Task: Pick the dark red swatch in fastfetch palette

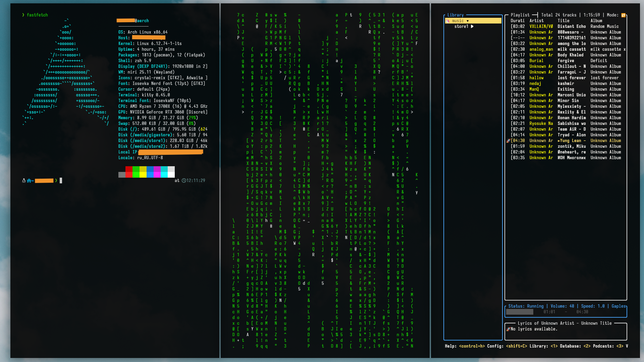Action: 129,169
